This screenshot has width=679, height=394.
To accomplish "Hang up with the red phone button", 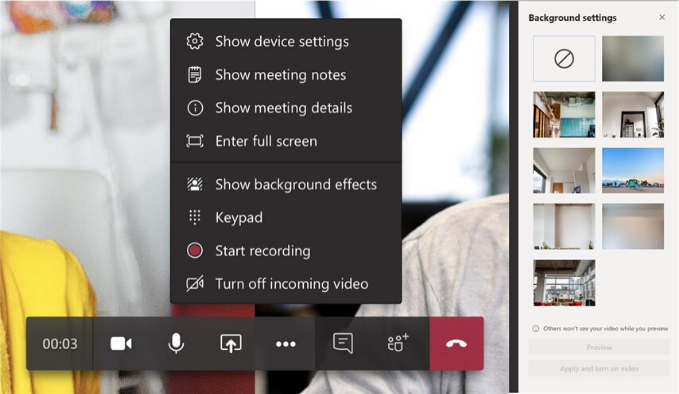I will coord(456,344).
